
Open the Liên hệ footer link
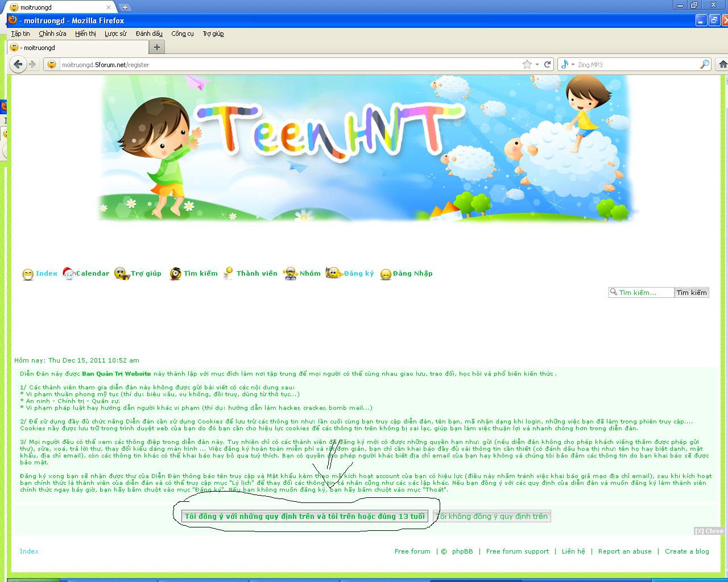[573, 551]
